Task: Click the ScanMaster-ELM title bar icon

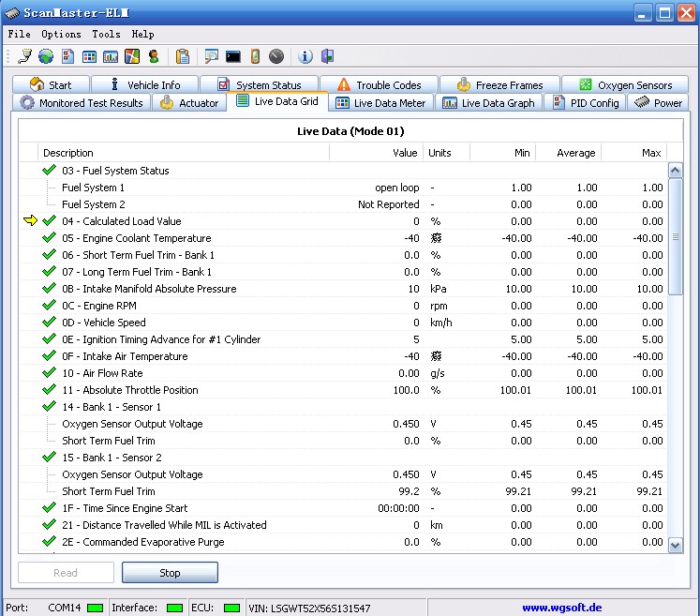Action: pyautogui.click(x=12, y=13)
